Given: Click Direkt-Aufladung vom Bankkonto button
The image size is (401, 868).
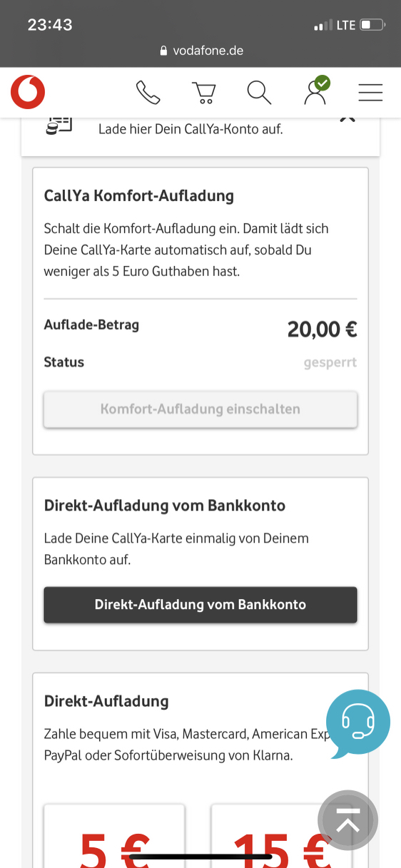Looking at the screenshot, I should [x=200, y=605].
